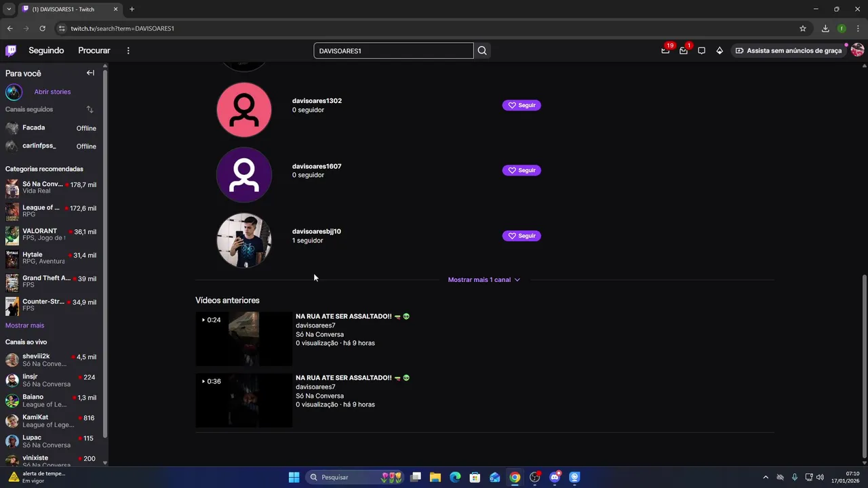Open Baiano channel avatar

tap(12, 401)
